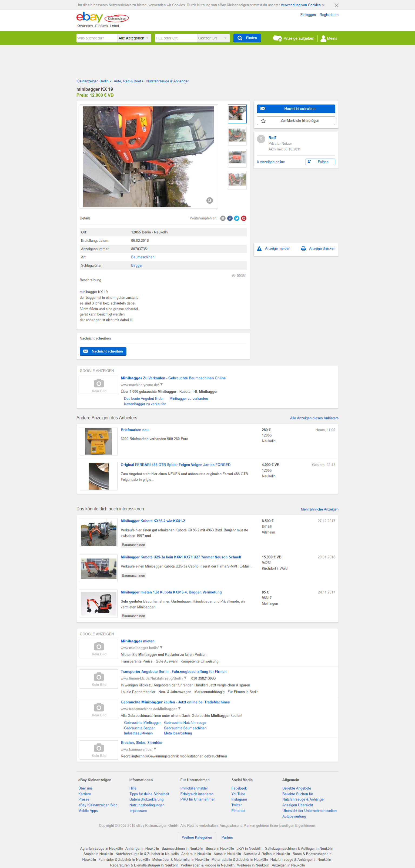
Task: Click seller avatar circle for Rolf
Action: 261,139
